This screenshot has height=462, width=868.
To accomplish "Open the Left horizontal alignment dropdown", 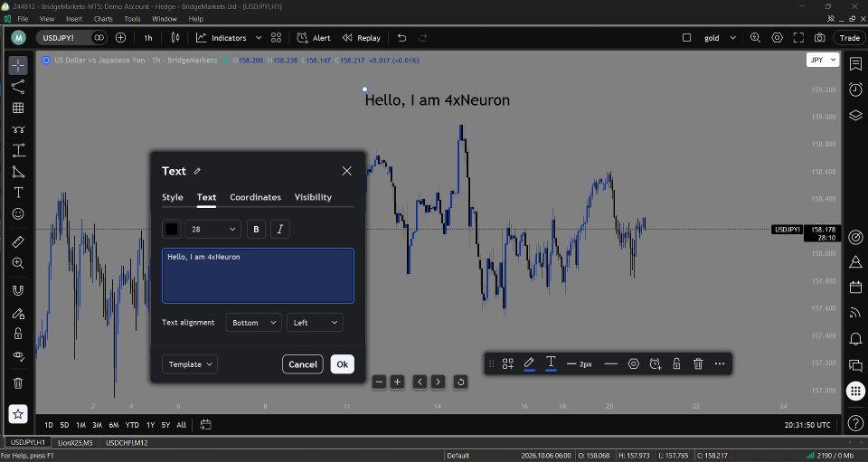I will click(x=315, y=323).
